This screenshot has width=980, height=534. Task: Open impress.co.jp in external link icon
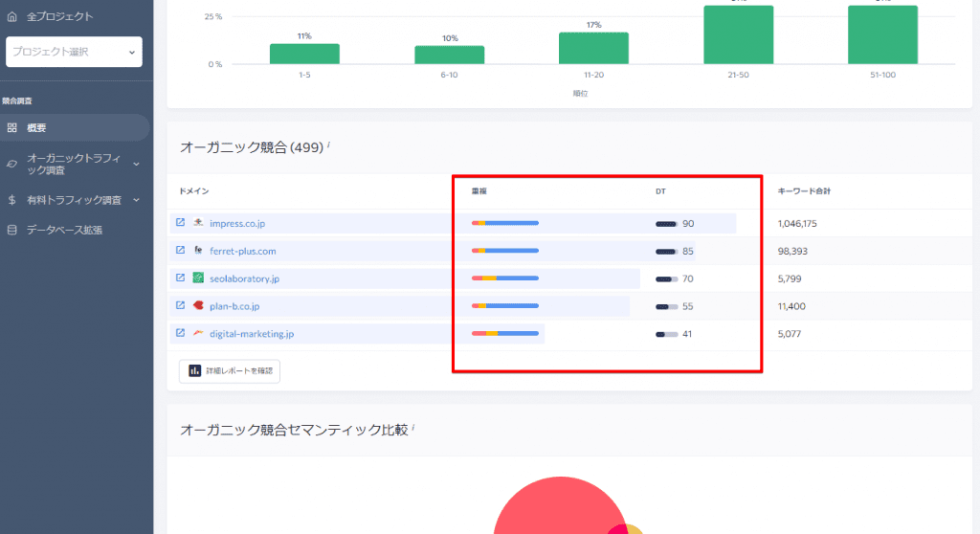click(180, 223)
